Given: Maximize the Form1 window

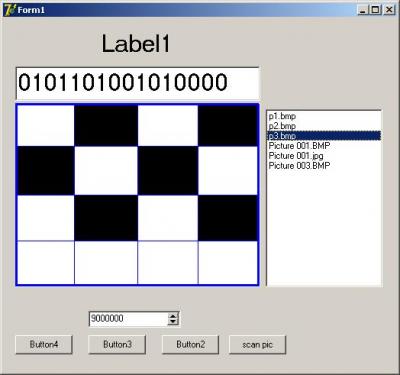Looking at the screenshot, I should (376, 10).
